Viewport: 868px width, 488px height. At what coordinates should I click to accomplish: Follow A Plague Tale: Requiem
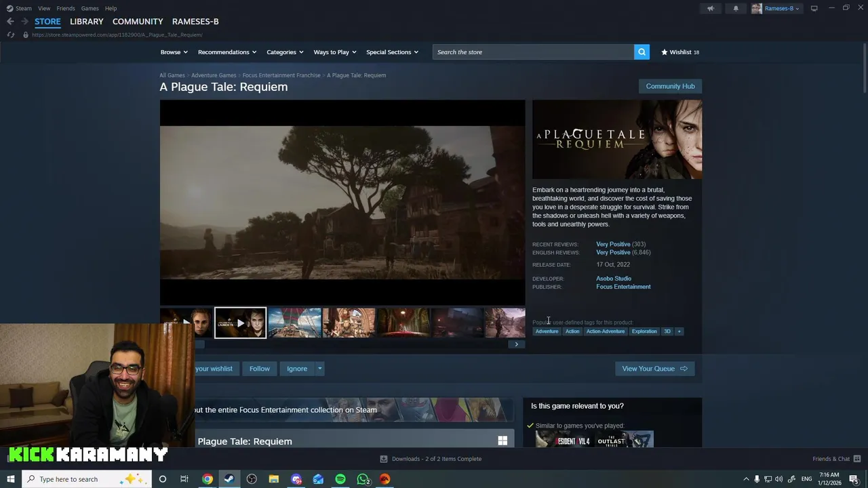[x=259, y=369]
